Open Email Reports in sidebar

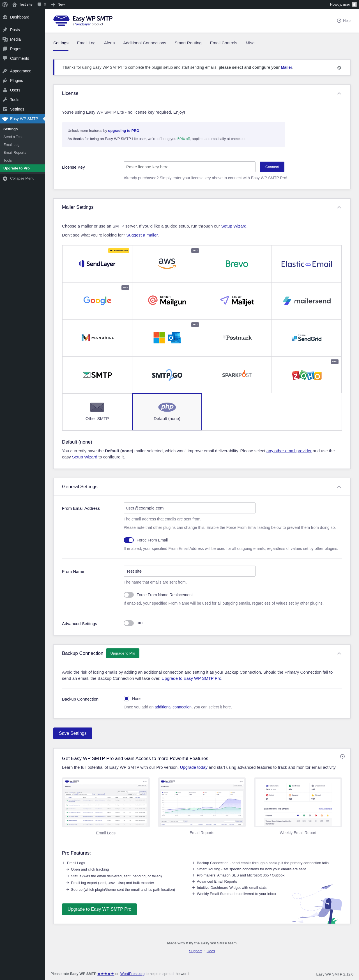[22, 153]
